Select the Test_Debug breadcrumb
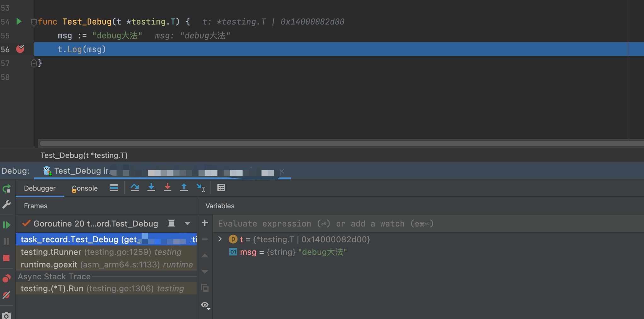 tap(84, 155)
